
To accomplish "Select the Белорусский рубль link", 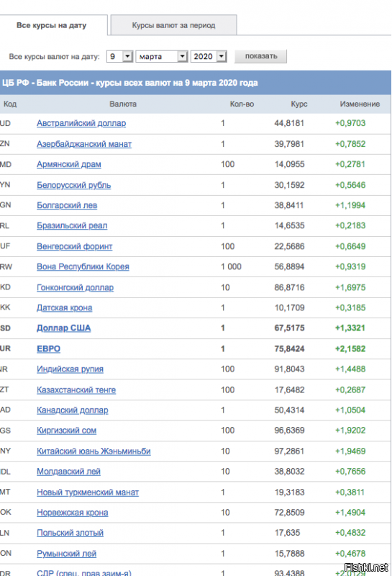I will (74, 185).
